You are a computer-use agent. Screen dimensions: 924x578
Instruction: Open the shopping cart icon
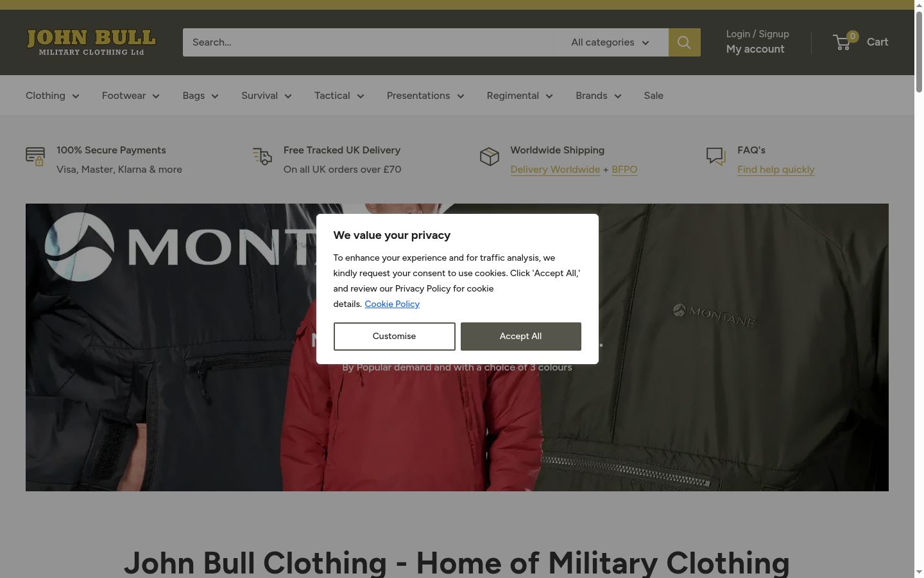click(843, 42)
